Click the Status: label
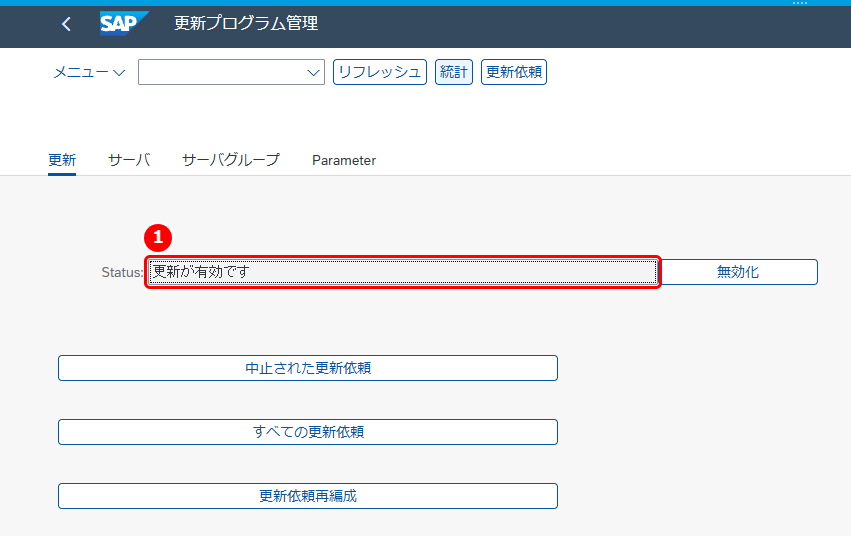This screenshot has height=536, width=851. pyautogui.click(x=123, y=272)
